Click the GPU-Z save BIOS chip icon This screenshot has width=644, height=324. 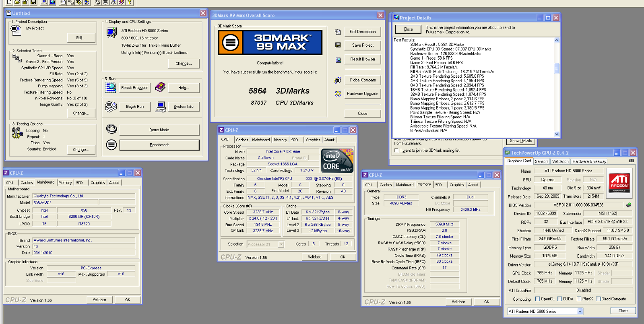[x=628, y=205]
